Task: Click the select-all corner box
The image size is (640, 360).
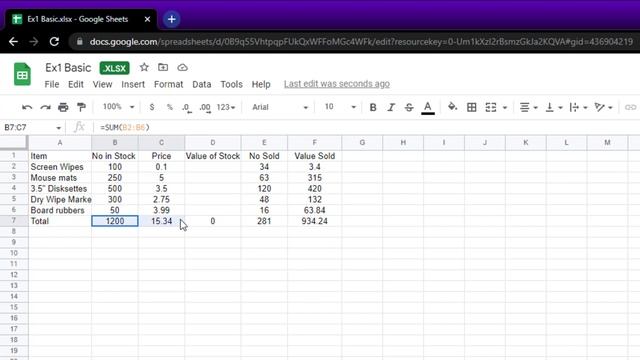Action: [x=13, y=142]
